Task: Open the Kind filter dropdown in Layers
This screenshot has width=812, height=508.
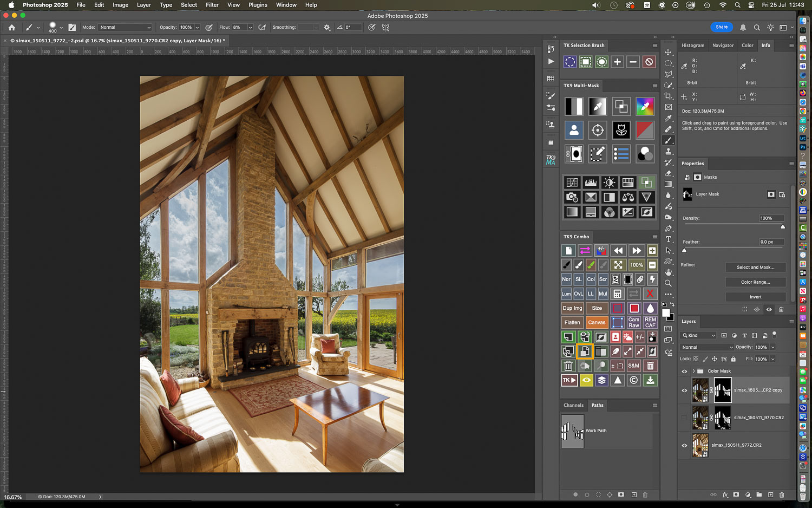Action: click(x=698, y=336)
